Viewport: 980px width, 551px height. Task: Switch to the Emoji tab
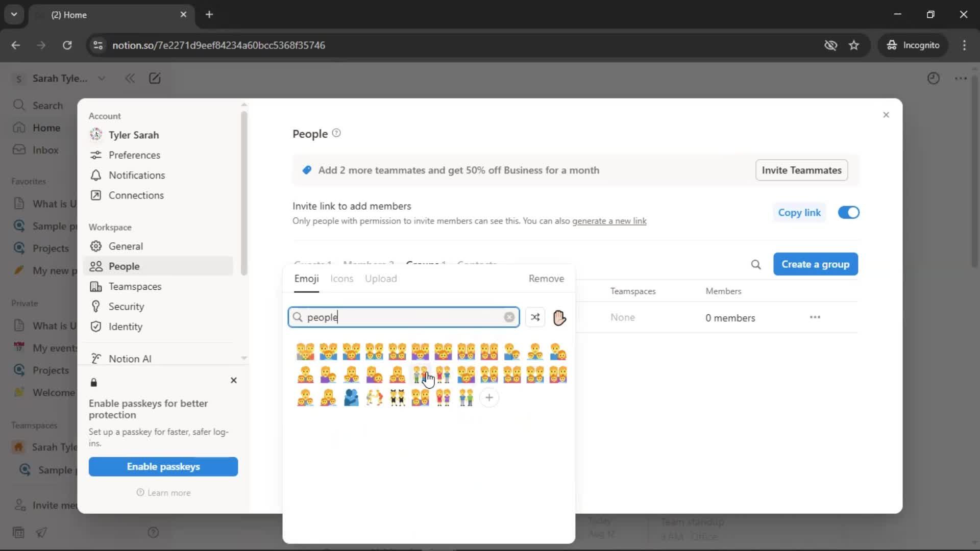point(306,279)
